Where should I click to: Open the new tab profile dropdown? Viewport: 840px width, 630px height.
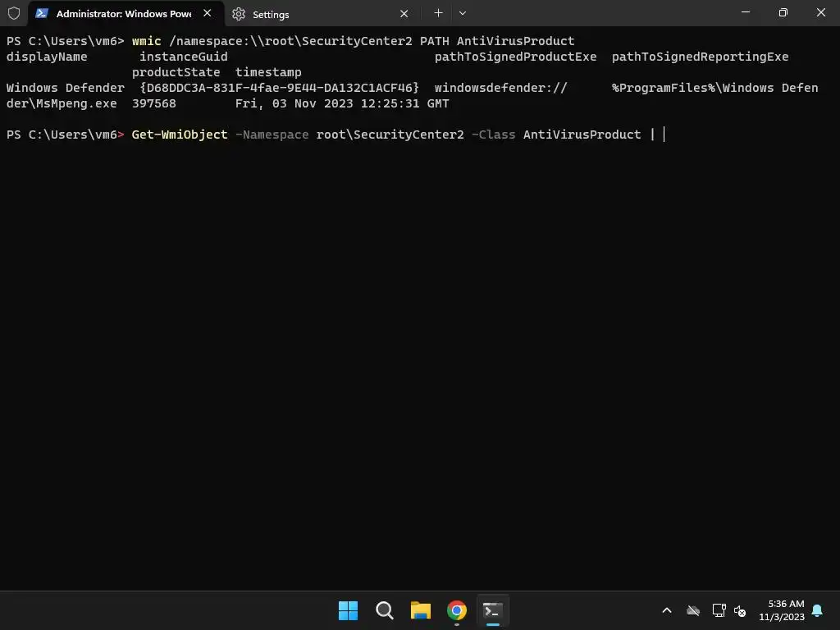463,13
